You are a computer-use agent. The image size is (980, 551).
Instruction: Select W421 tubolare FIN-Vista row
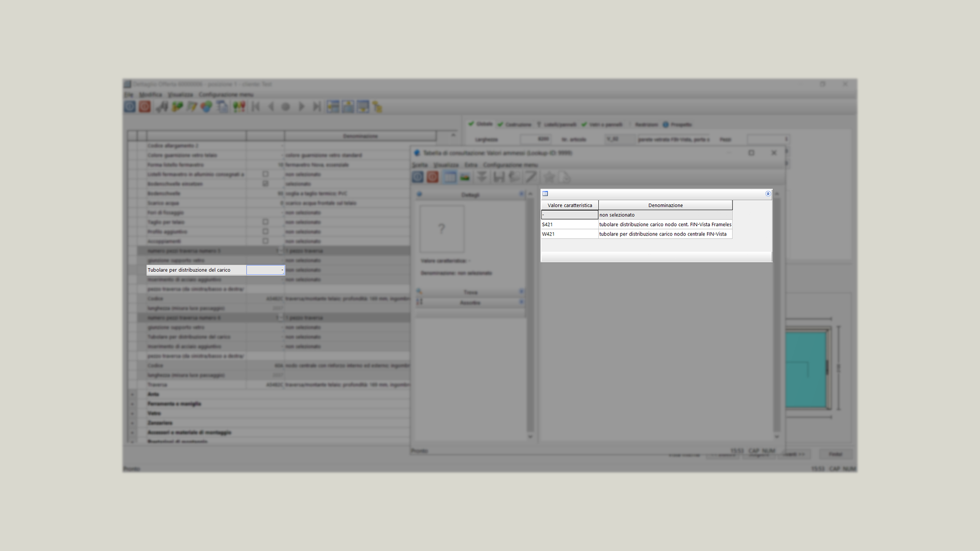point(663,234)
